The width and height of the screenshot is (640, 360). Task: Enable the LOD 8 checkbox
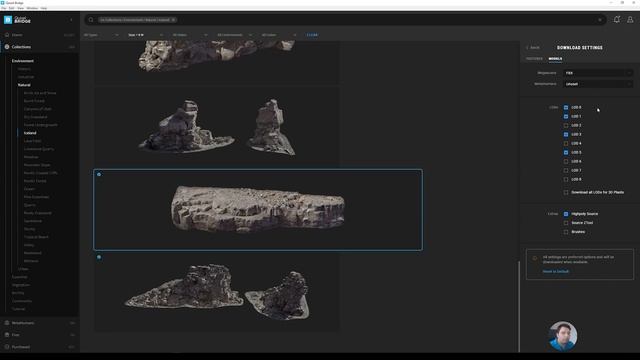566,179
